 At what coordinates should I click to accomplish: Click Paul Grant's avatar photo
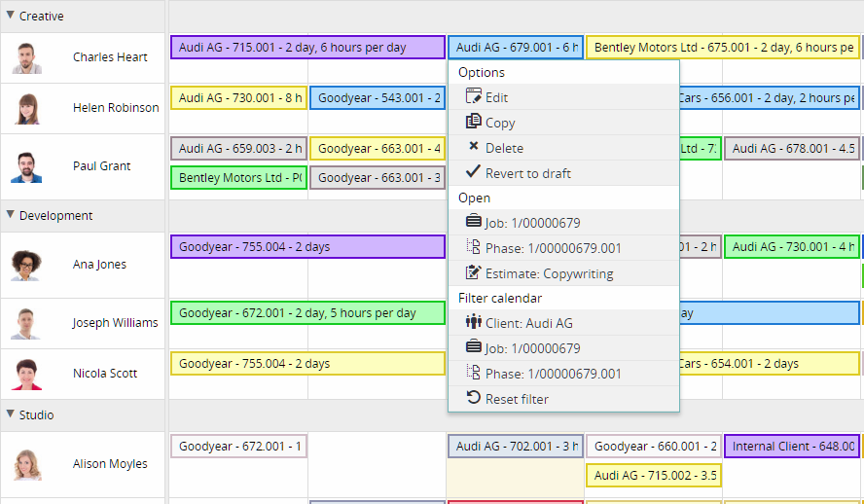[26, 167]
